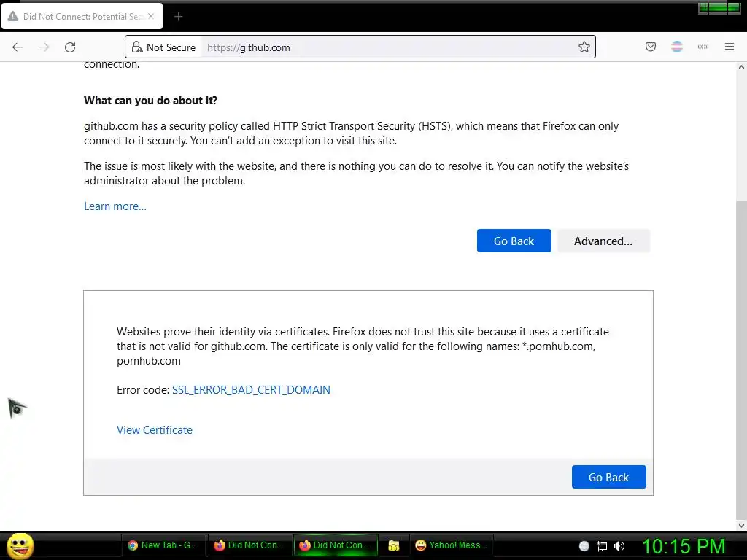The height and width of the screenshot is (560, 747).
Task: Open the Learn more link
Action: coord(115,206)
